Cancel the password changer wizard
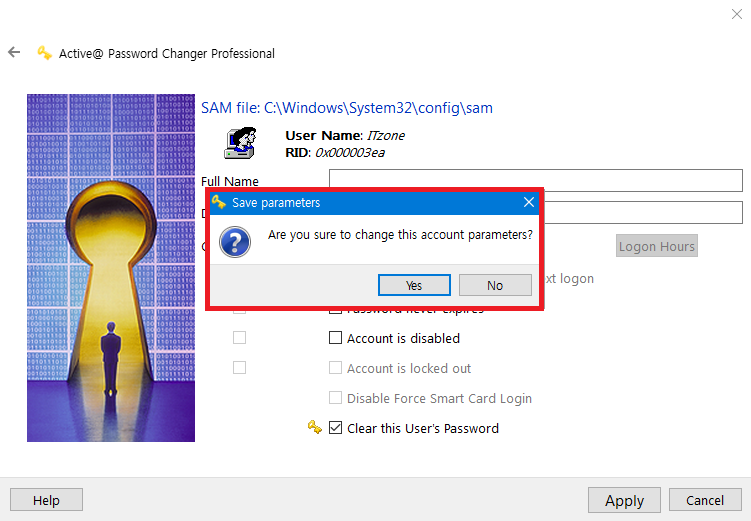751x521 pixels. pos(705,500)
